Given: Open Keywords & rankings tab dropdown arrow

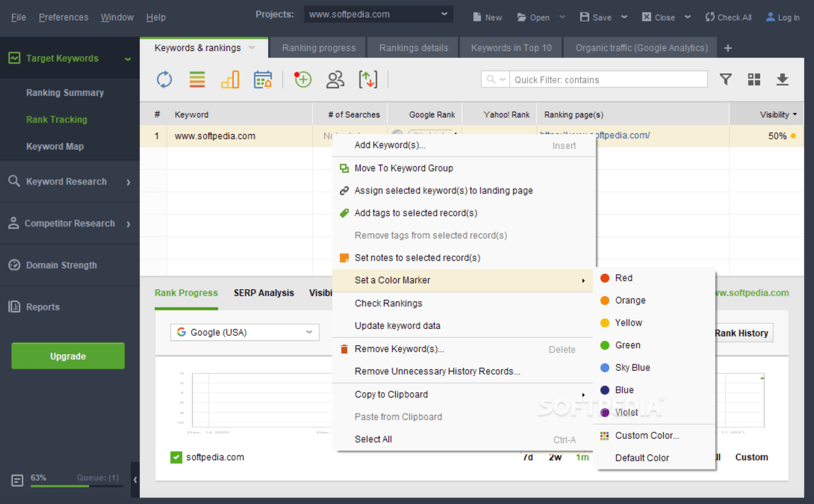Looking at the screenshot, I should [252, 48].
